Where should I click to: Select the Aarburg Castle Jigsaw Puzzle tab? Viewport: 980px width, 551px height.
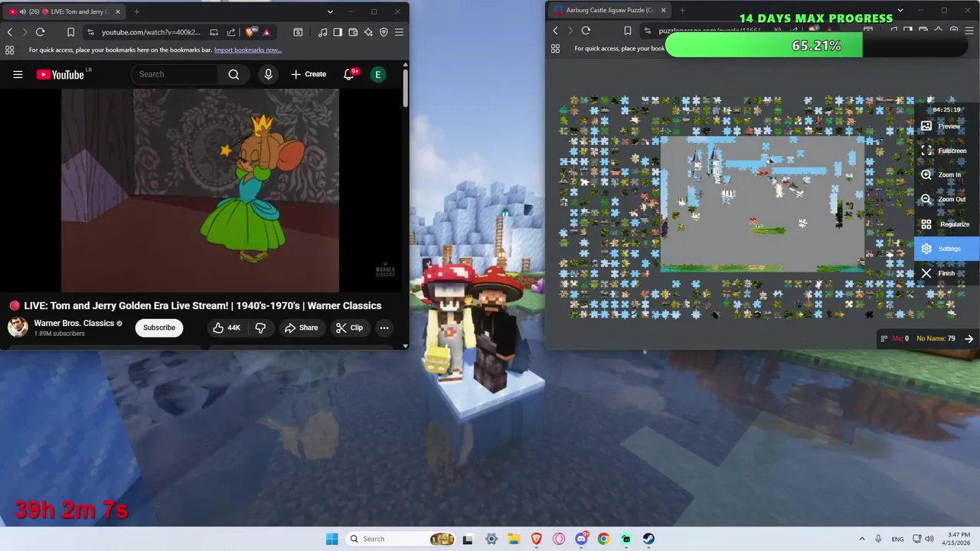click(611, 10)
